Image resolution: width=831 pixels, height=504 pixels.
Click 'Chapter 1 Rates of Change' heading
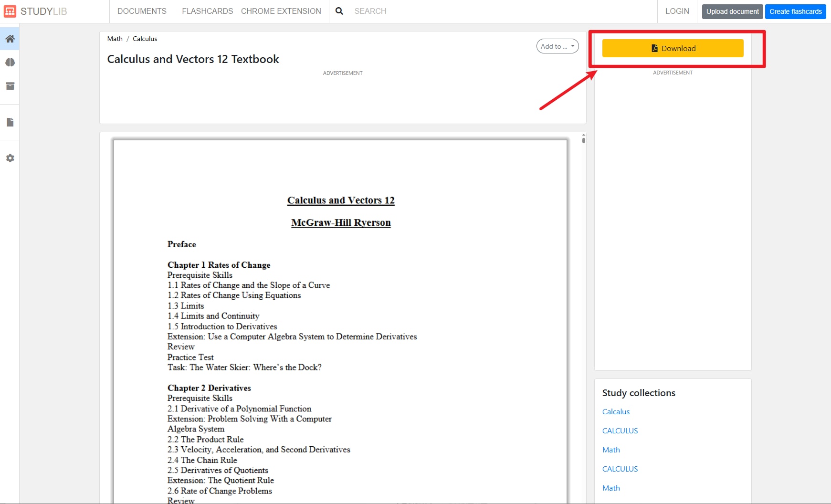click(219, 265)
